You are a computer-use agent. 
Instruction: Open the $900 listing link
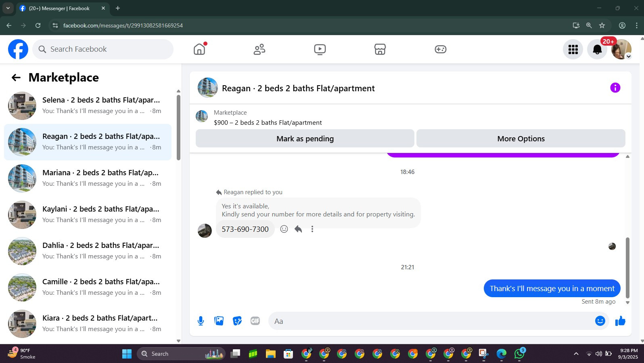click(x=268, y=122)
